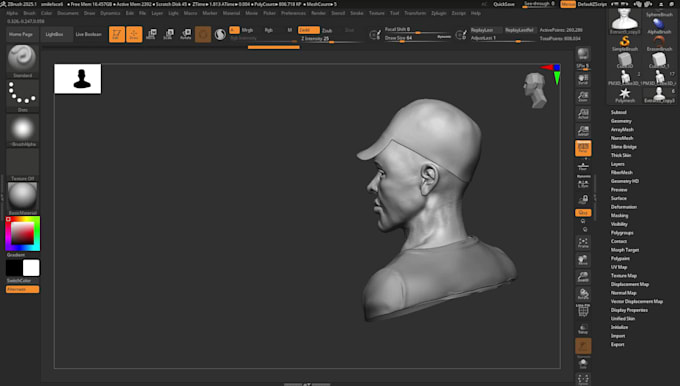The width and height of the screenshot is (680, 386).
Task: Toggle Solo mode
Action: [x=583, y=363]
